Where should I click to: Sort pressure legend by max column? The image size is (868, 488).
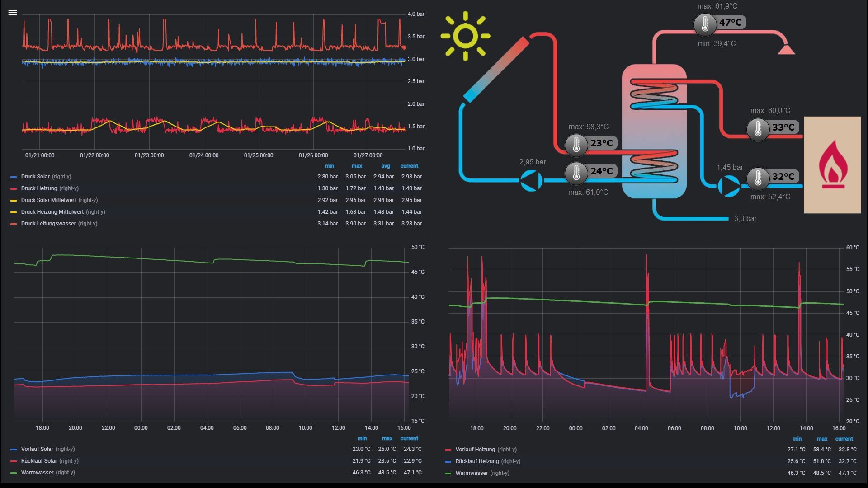click(x=357, y=166)
